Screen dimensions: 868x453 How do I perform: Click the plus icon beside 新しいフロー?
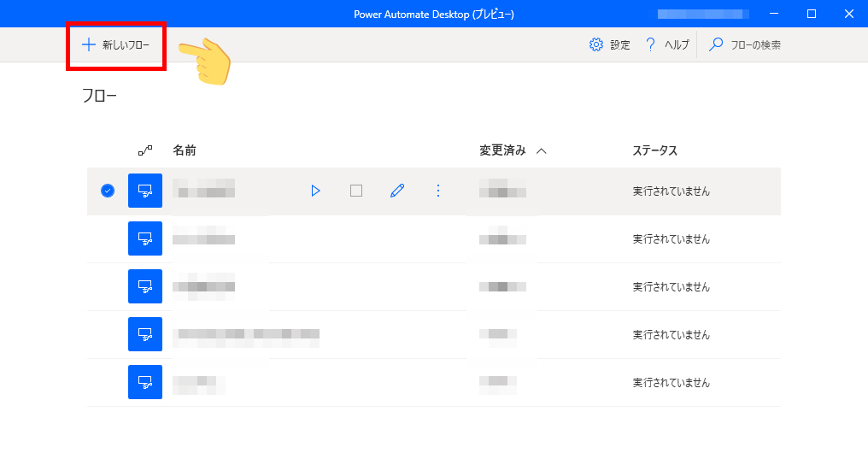(89, 44)
